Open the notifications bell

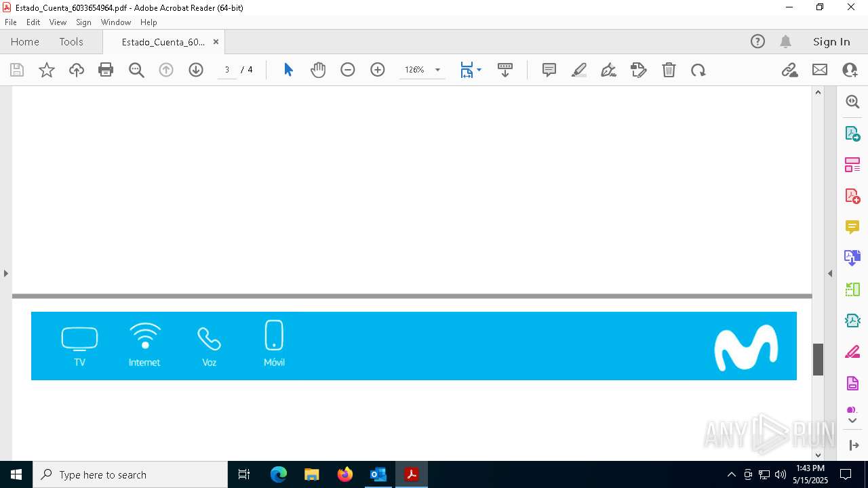click(x=785, y=41)
